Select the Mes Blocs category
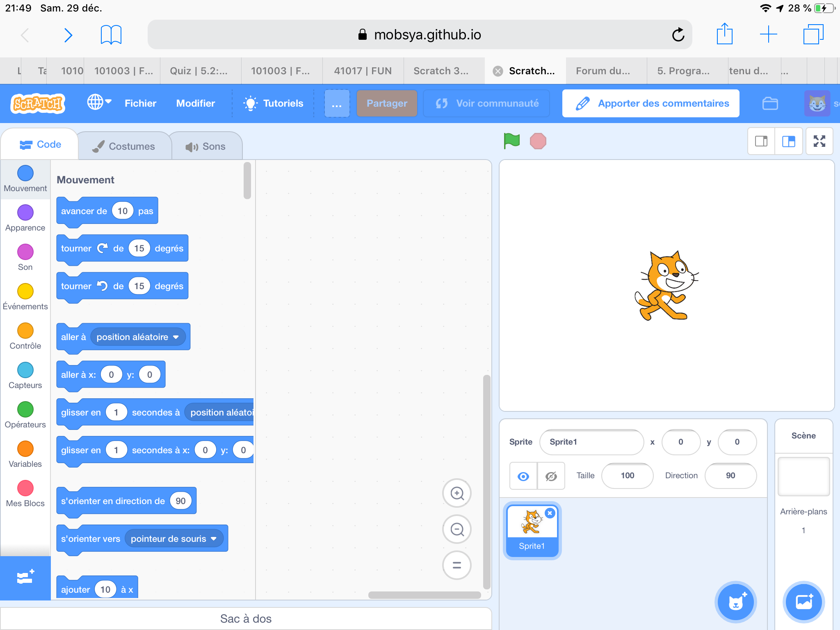 click(25, 494)
